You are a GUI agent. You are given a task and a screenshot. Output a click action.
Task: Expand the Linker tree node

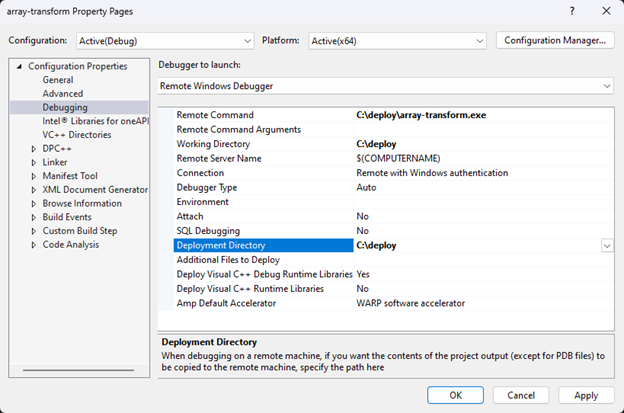pyautogui.click(x=34, y=162)
